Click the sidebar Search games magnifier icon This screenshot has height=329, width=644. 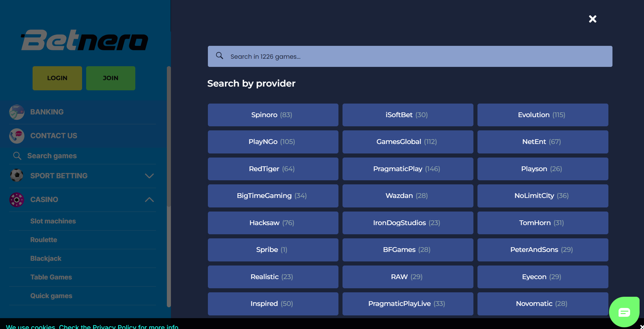pos(17,156)
